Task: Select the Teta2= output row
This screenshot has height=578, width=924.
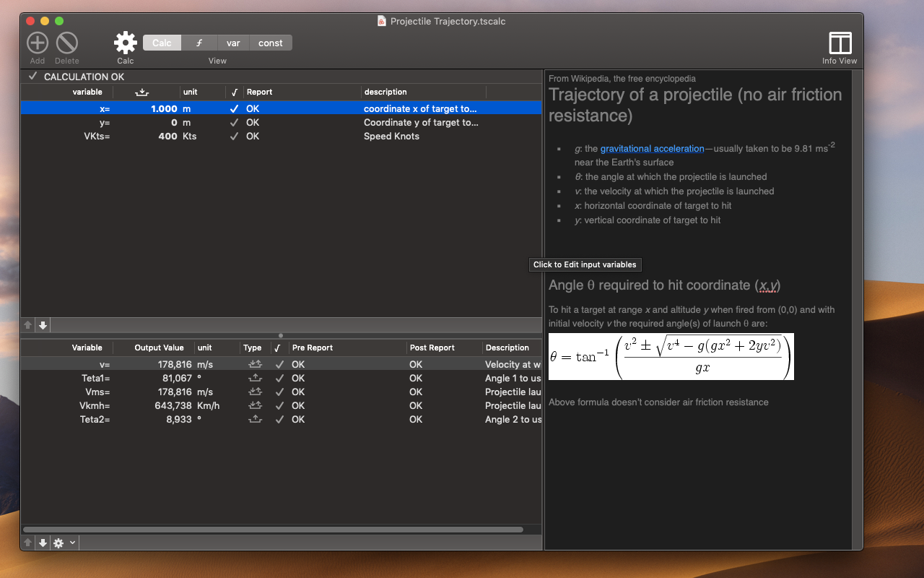Action: tap(281, 420)
